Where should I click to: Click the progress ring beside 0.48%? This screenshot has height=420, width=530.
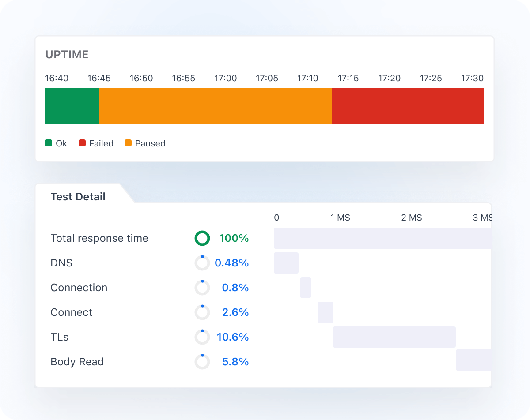pyautogui.click(x=202, y=263)
